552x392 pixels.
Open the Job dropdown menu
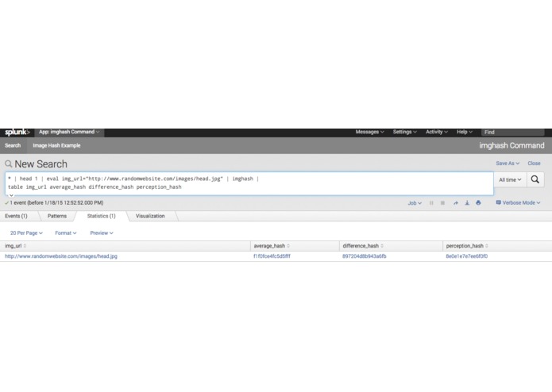[x=415, y=203]
